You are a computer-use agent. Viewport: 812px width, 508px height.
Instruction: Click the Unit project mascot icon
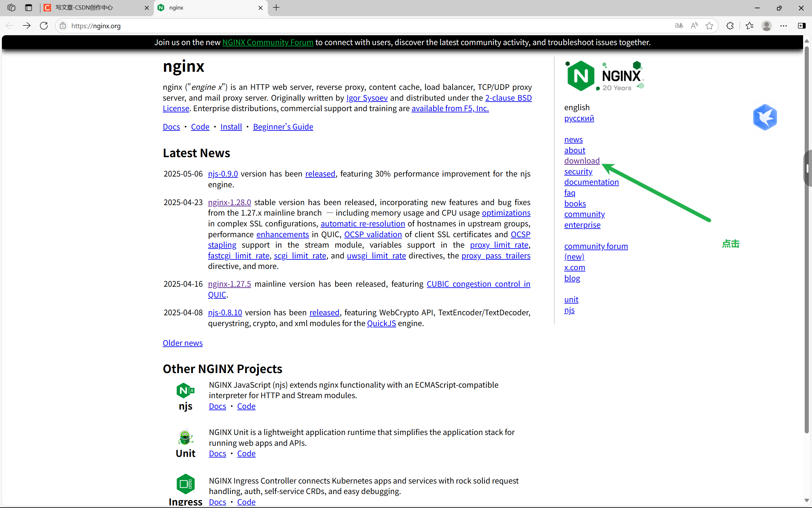pos(185,437)
